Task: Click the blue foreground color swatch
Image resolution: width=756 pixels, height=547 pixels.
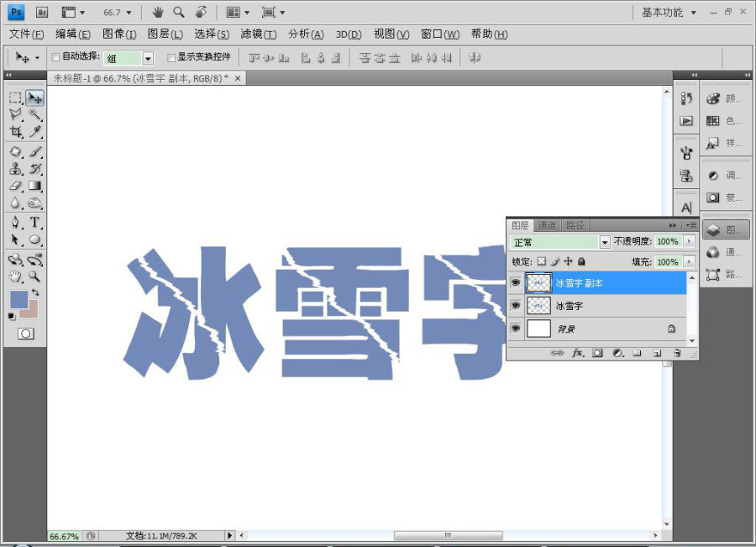Action: point(18,299)
